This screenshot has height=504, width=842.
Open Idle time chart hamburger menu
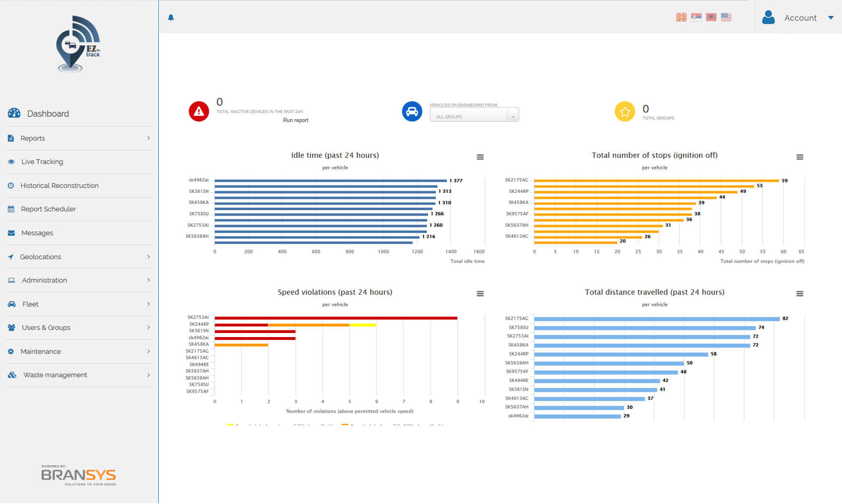(x=480, y=157)
